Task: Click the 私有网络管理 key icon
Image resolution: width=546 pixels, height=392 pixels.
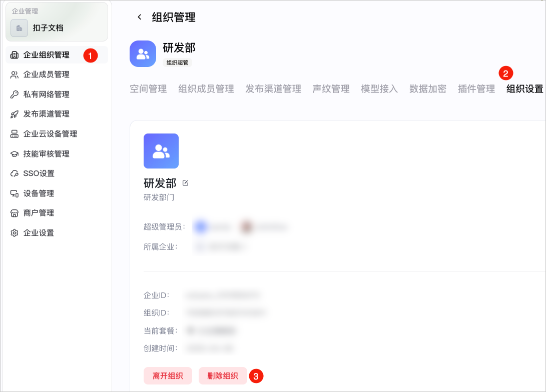Action: 15,94
